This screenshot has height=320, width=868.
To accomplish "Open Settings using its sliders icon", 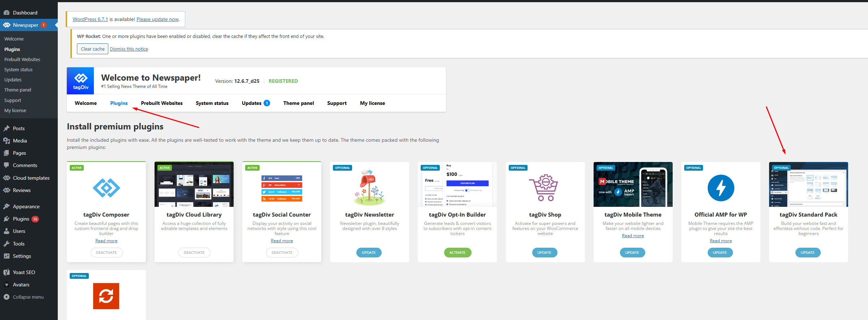I will (6, 256).
